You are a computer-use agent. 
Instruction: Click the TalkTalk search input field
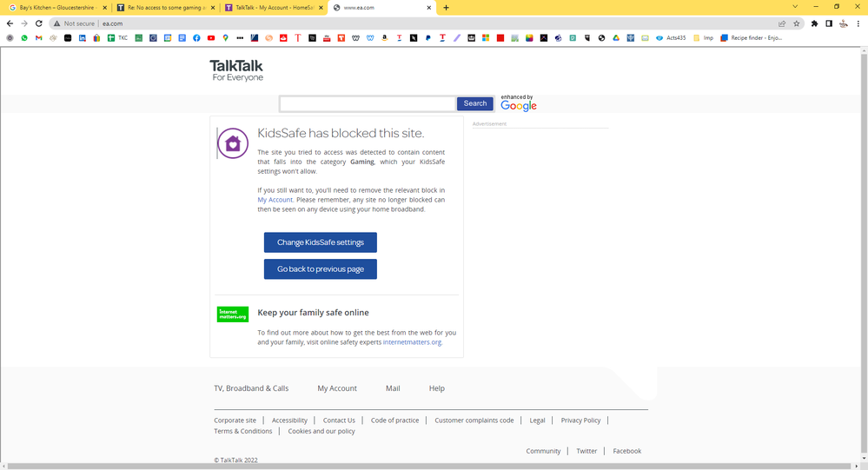point(368,103)
